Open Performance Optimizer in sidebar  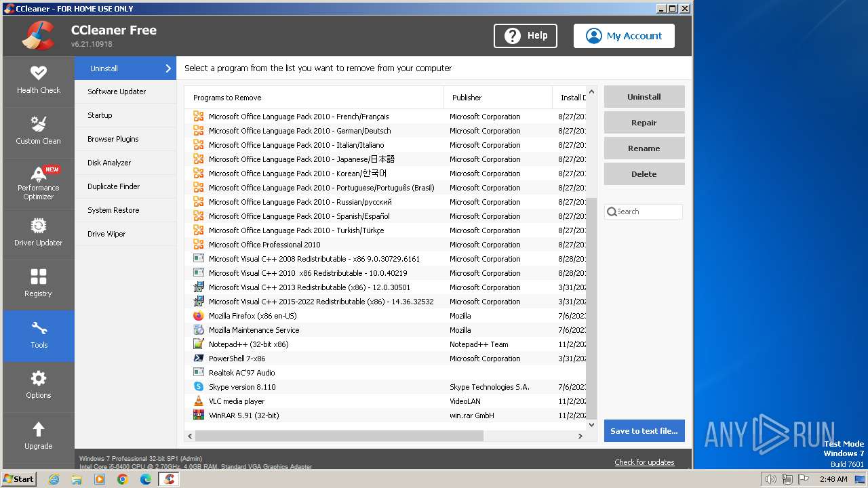click(39, 183)
